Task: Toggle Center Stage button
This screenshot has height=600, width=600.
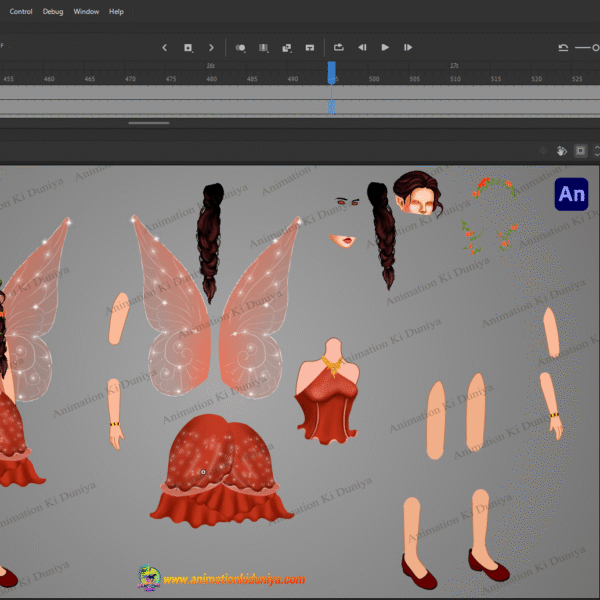Action: click(x=580, y=151)
